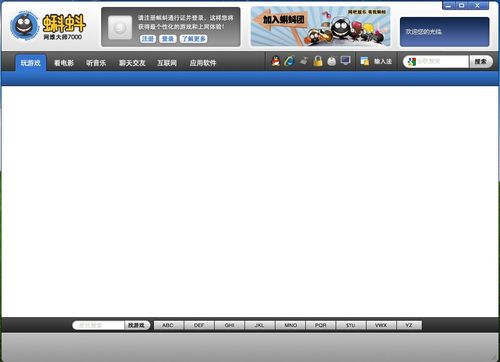The width and height of the screenshot is (500, 362).
Task: Filter games by PQR
Action: pyautogui.click(x=321, y=325)
